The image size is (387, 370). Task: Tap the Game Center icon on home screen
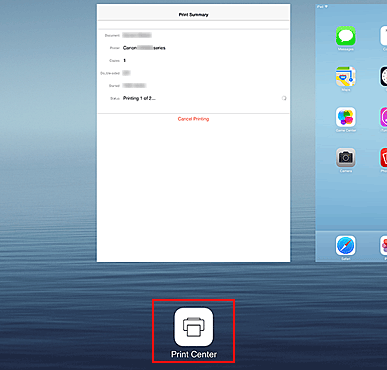pyautogui.click(x=346, y=117)
